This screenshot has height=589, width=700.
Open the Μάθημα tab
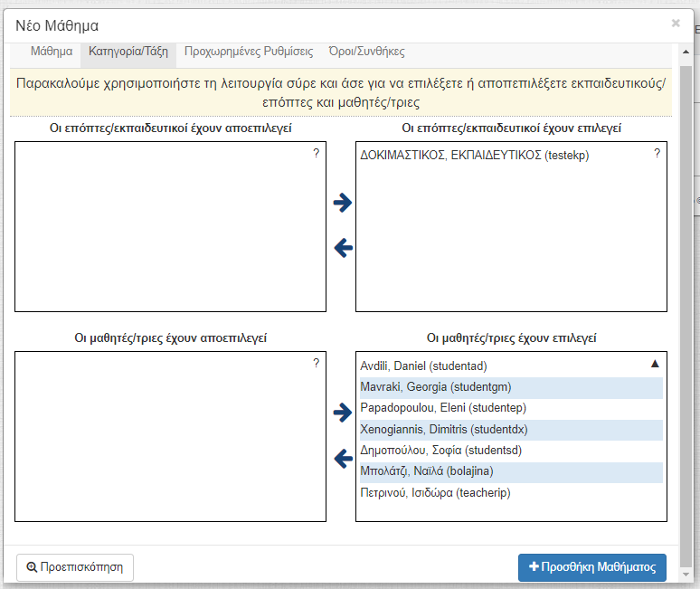(52, 52)
